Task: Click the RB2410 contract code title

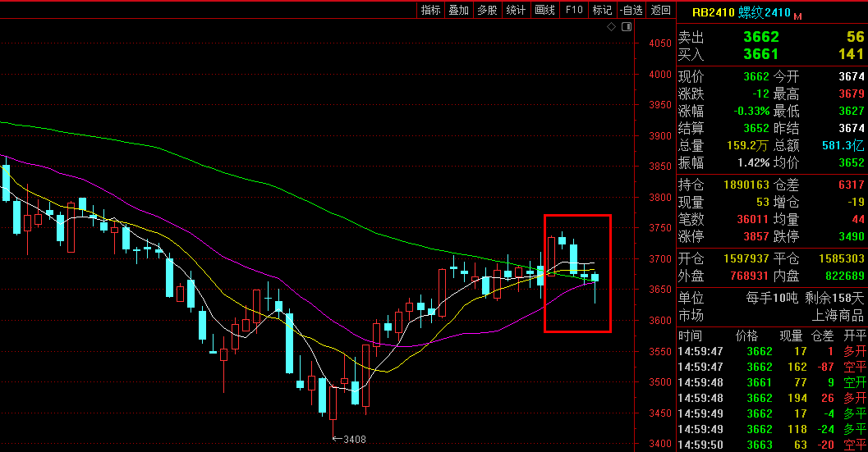Action: tap(713, 12)
